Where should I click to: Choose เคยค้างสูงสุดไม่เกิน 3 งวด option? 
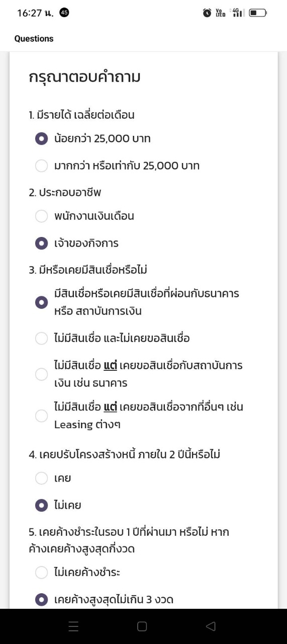[x=105, y=599]
